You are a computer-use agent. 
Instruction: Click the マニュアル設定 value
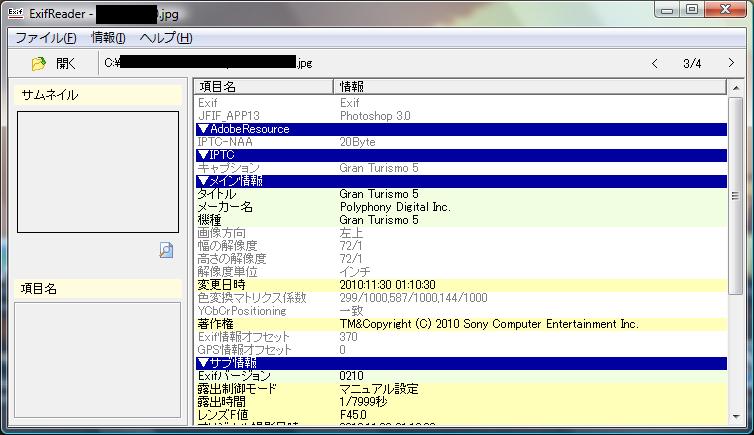point(379,389)
